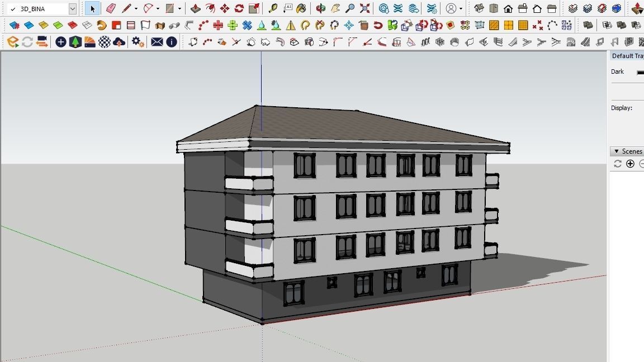Open the Extension Warehouse
644x362 pixels.
(x=398, y=8)
